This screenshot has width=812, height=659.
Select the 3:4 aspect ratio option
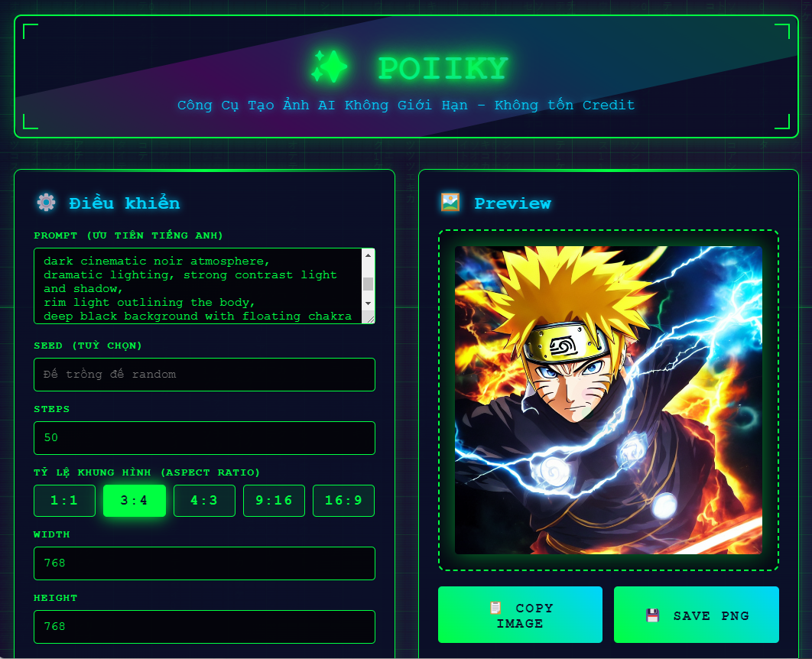click(135, 501)
